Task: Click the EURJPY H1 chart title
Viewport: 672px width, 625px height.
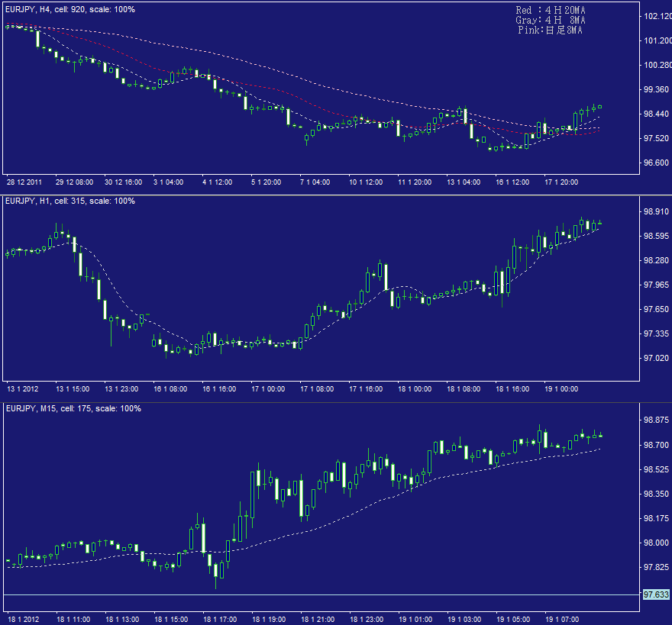Action: click(70, 201)
